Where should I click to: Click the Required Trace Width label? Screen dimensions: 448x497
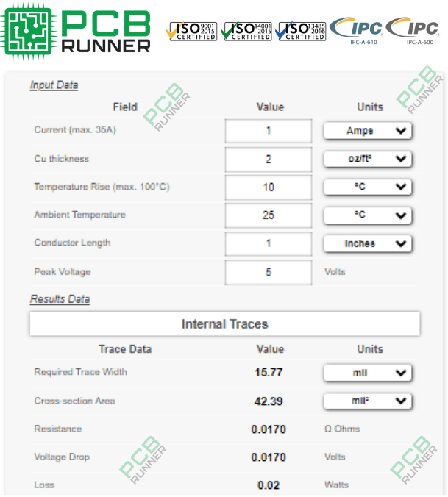pos(80,371)
